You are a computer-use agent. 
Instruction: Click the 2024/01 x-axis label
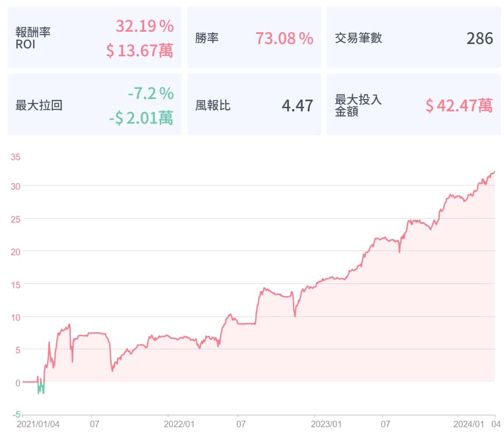468,425
